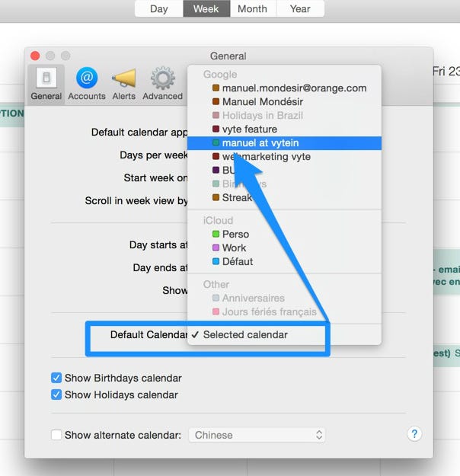
Task: Click Day starts at label
Action: click(158, 244)
